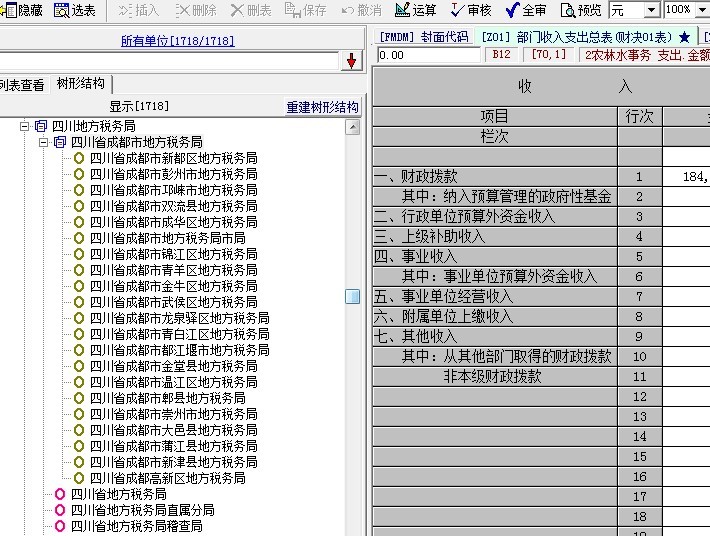This screenshot has width=710, height=536.
Task: Click the B12 cell reference box
Action: (501, 55)
